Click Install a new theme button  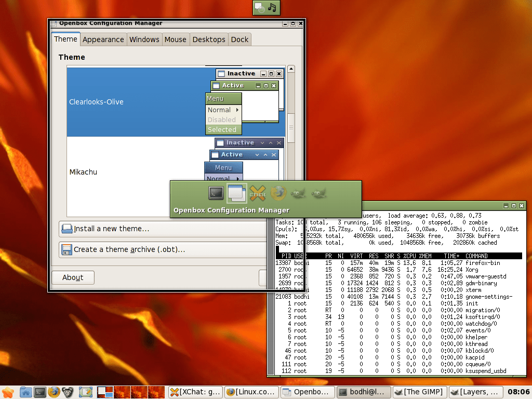[x=162, y=229]
